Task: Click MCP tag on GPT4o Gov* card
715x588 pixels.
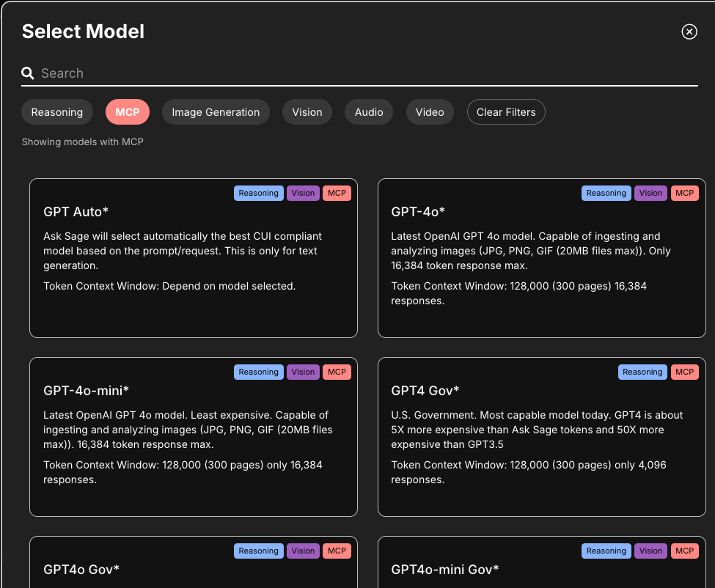Action: pyautogui.click(x=337, y=551)
